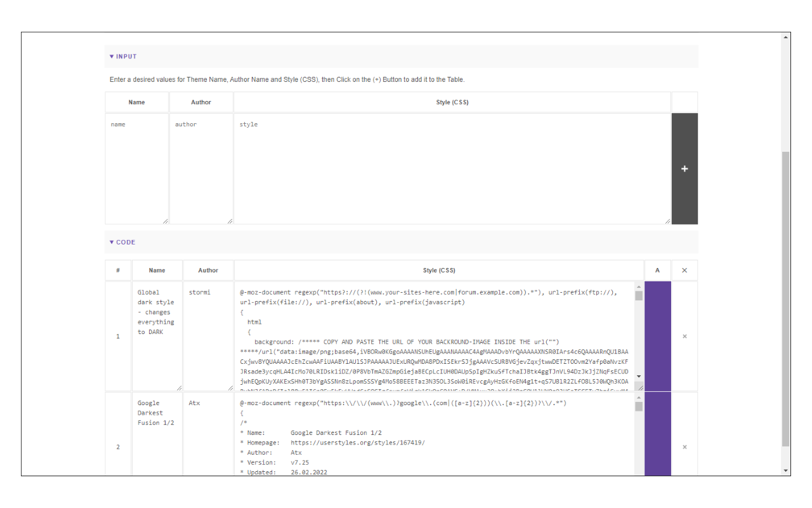
Task: Click the 'Style (CSS)' header in INPUT table
Action: (452, 102)
